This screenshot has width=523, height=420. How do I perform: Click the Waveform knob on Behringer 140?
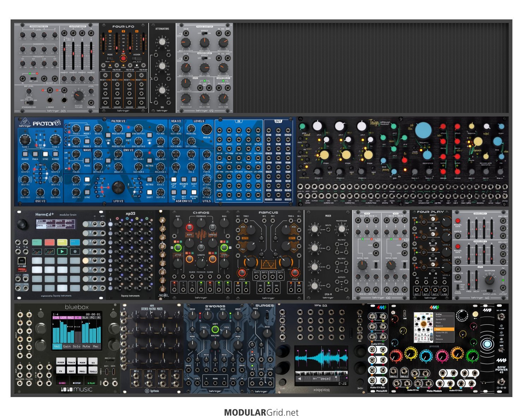click(x=489, y=280)
